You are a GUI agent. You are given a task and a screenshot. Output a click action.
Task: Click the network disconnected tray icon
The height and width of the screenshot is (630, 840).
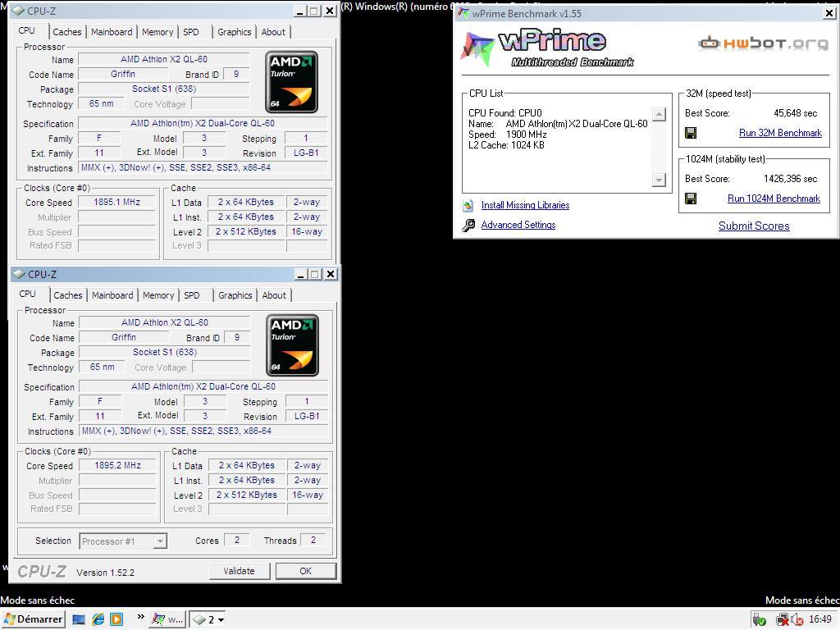coord(783,620)
